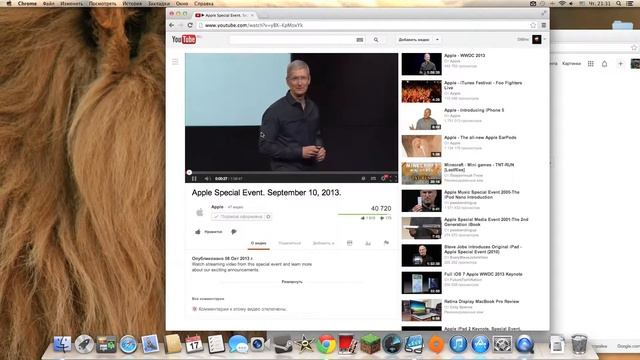Open the Chrome settings menu icon
Image resolution: width=640 pixels, height=360 pixels.
pyautogui.click(x=544, y=25)
